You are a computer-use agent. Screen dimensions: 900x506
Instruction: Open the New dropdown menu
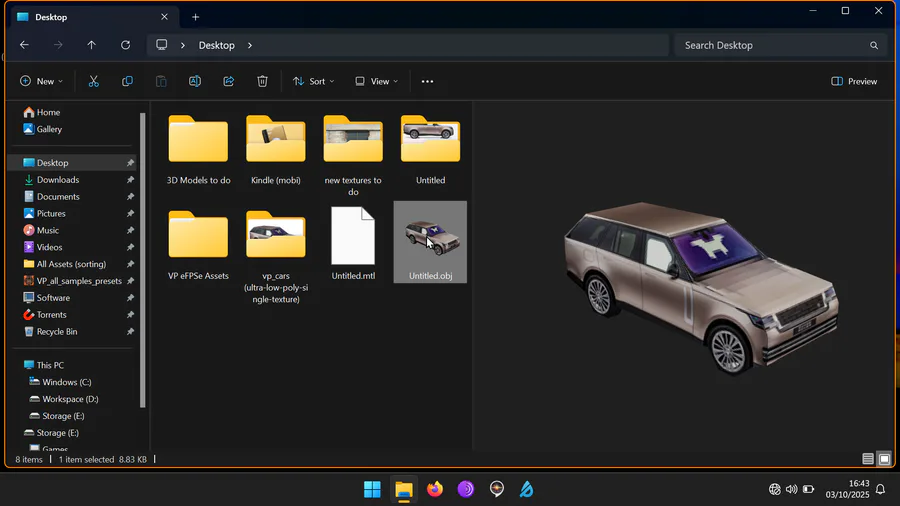pyautogui.click(x=41, y=81)
